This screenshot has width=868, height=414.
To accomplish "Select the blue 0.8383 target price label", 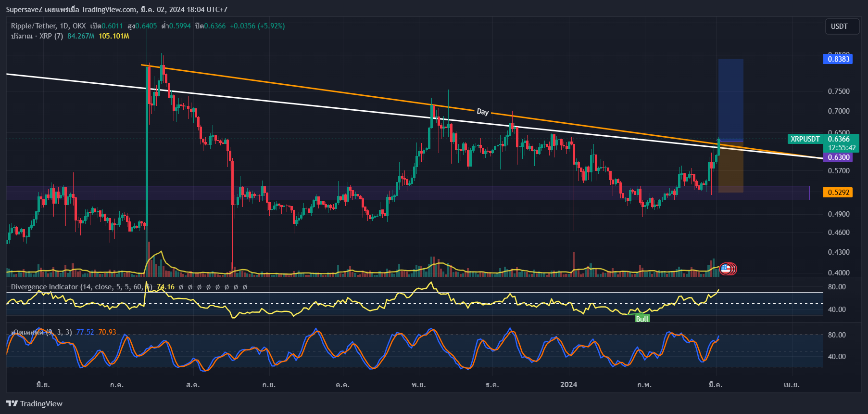I will 838,59.
